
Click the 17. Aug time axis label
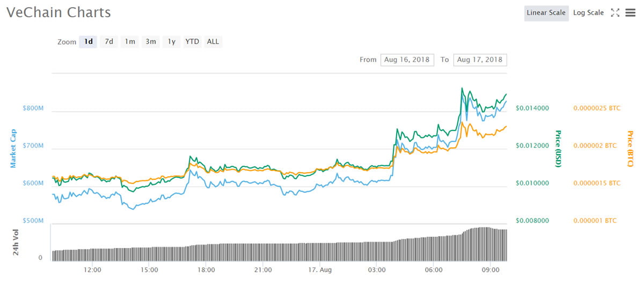[x=320, y=269]
